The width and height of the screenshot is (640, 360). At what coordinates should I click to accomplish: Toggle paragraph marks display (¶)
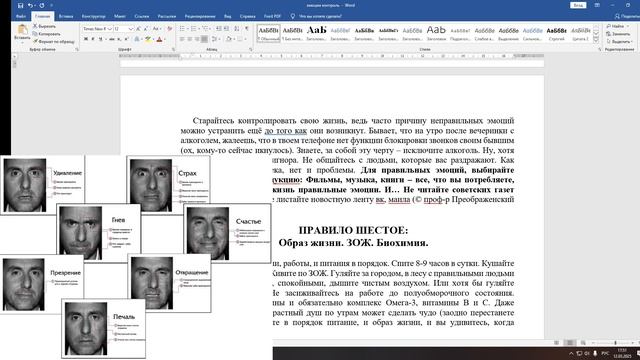247,29
